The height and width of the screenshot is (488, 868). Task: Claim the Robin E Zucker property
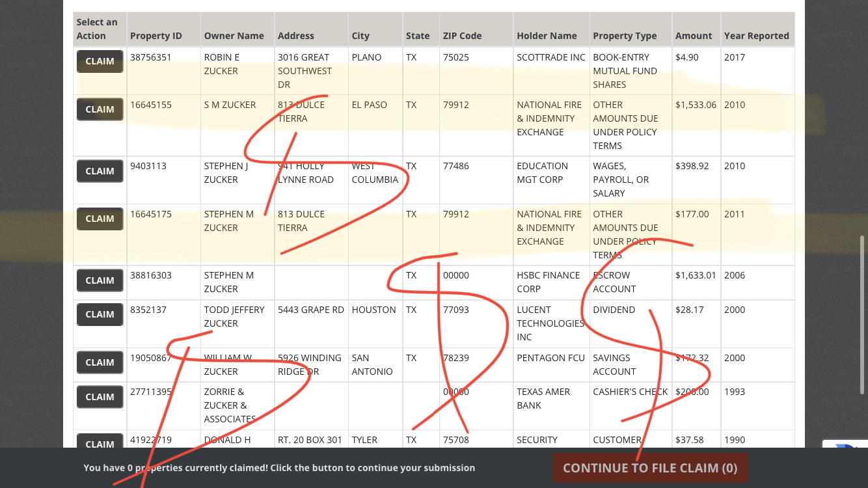tap(100, 61)
